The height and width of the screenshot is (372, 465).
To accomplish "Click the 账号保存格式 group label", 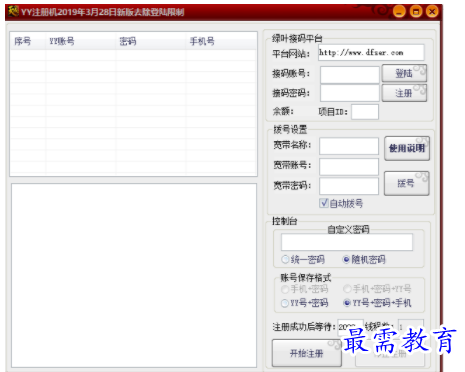I will click(x=306, y=278).
